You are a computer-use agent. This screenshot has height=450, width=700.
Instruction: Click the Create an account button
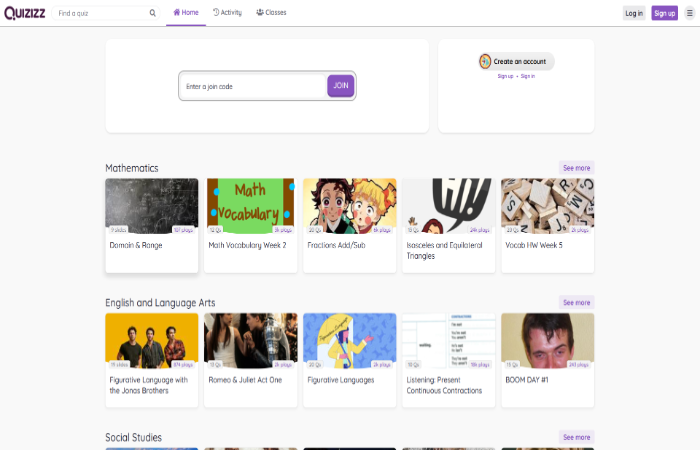pos(517,61)
